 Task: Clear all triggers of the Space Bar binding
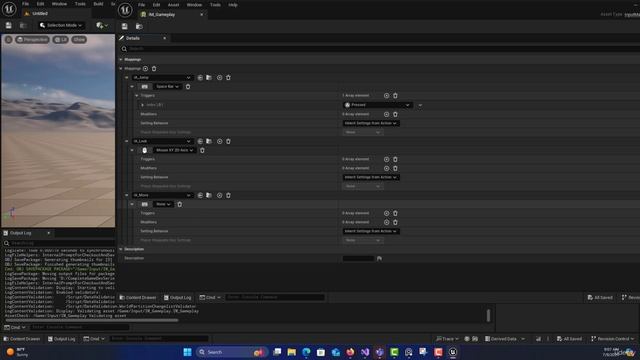[x=395, y=96]
